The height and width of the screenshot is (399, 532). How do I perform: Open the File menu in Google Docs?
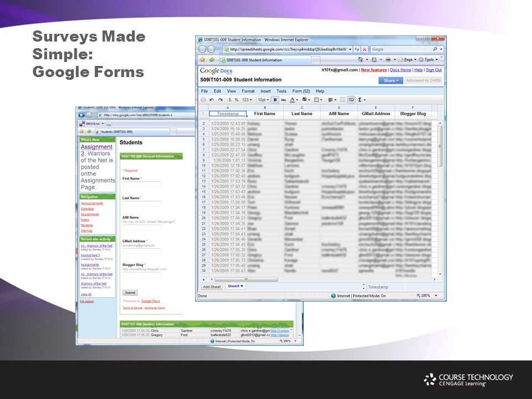204,91
